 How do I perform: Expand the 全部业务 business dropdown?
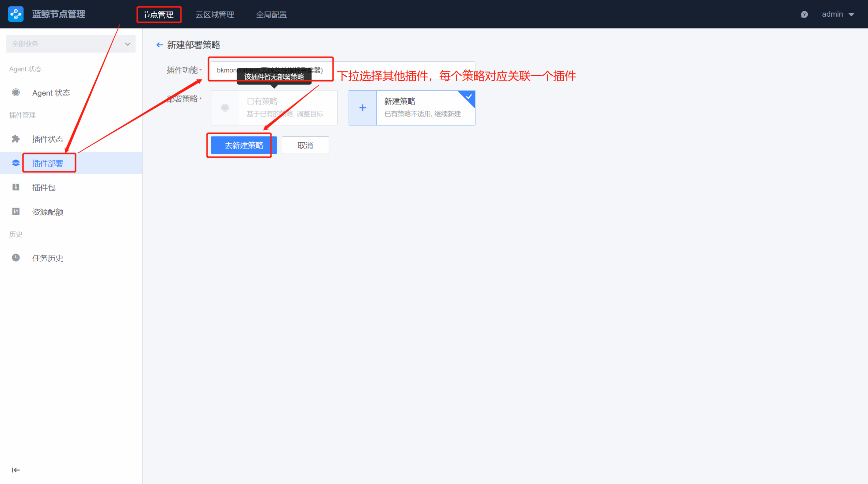70,44
